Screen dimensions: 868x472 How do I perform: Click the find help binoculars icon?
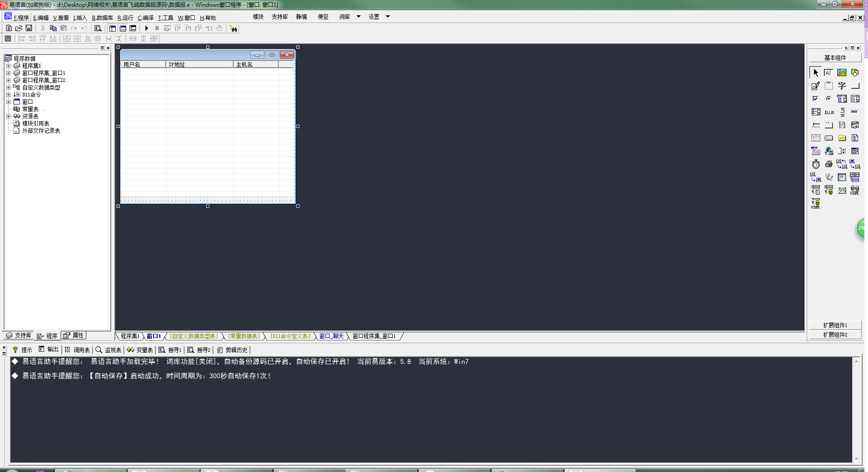click(x=233, y=28)
